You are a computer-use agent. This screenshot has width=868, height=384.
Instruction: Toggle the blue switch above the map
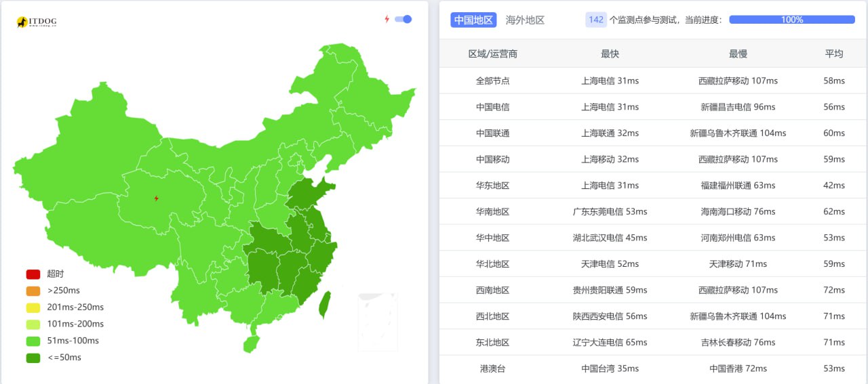pos(403,20)
